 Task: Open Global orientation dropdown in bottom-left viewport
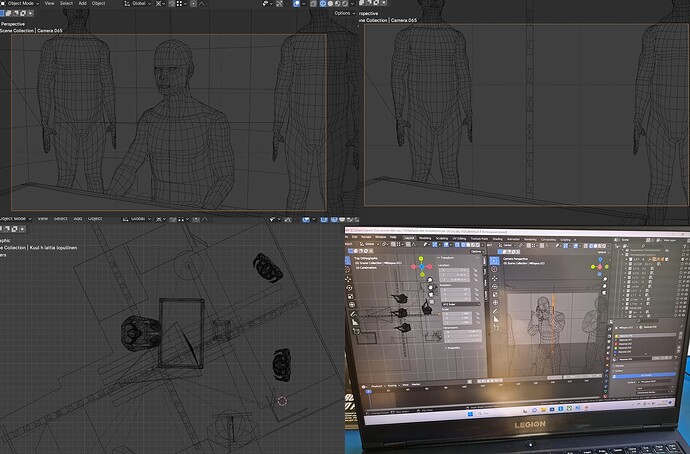138,219
